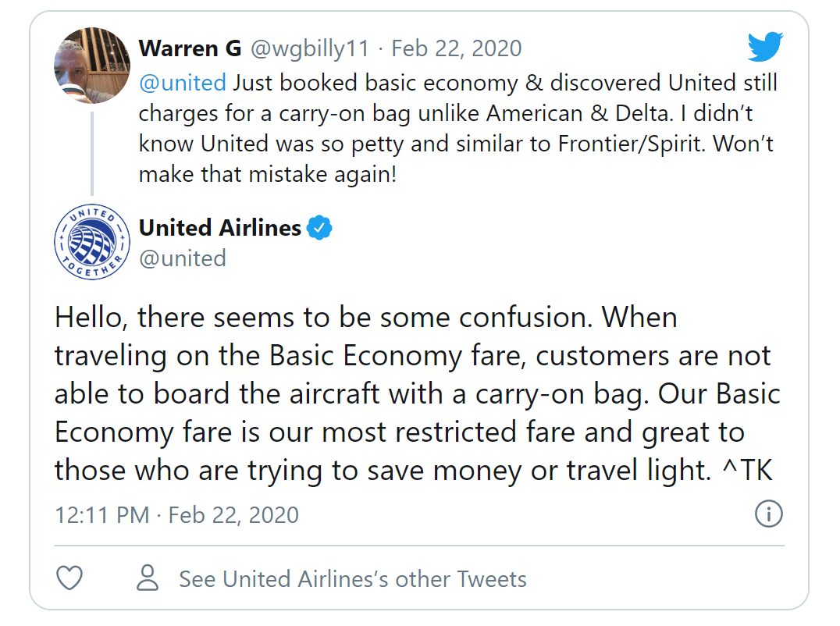Open the 12:11 PM timestamp link
The width and height of the screenshot is (840, 626).
pos(176,515)
